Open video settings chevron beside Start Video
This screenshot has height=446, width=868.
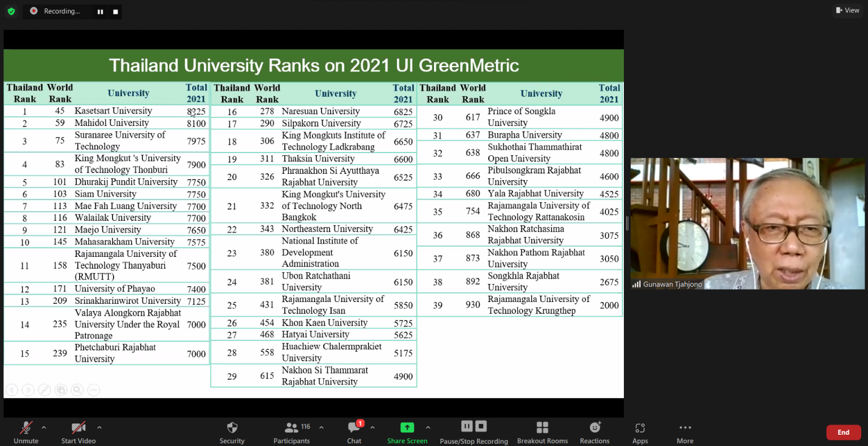[x=99, y=427]
